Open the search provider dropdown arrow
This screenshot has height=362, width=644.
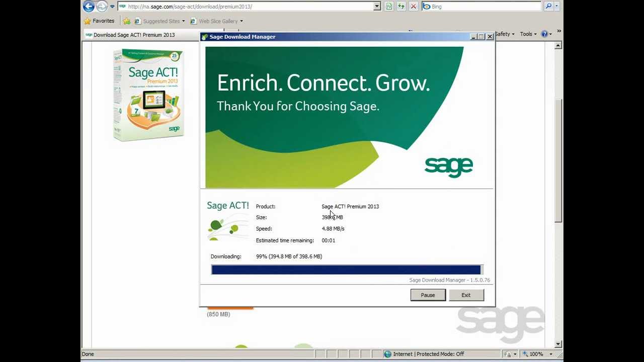(x=557, y=7)
